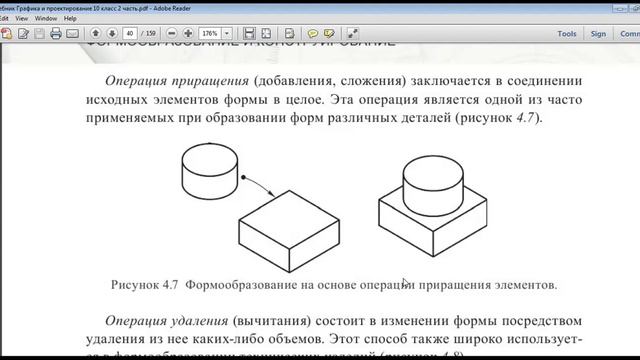Open the Window menu

46,18
